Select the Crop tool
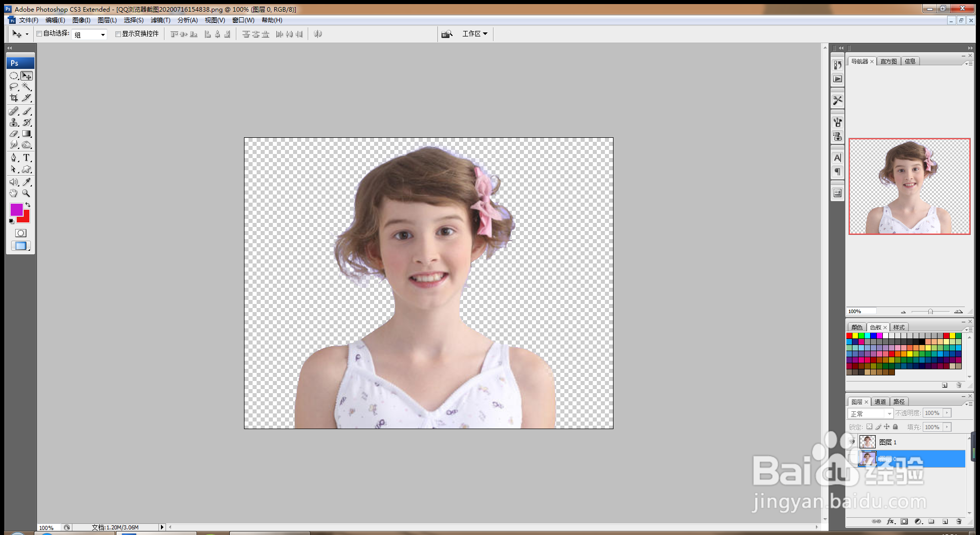Viewport: 980px width, 535px height. click(x=14, y=98)
